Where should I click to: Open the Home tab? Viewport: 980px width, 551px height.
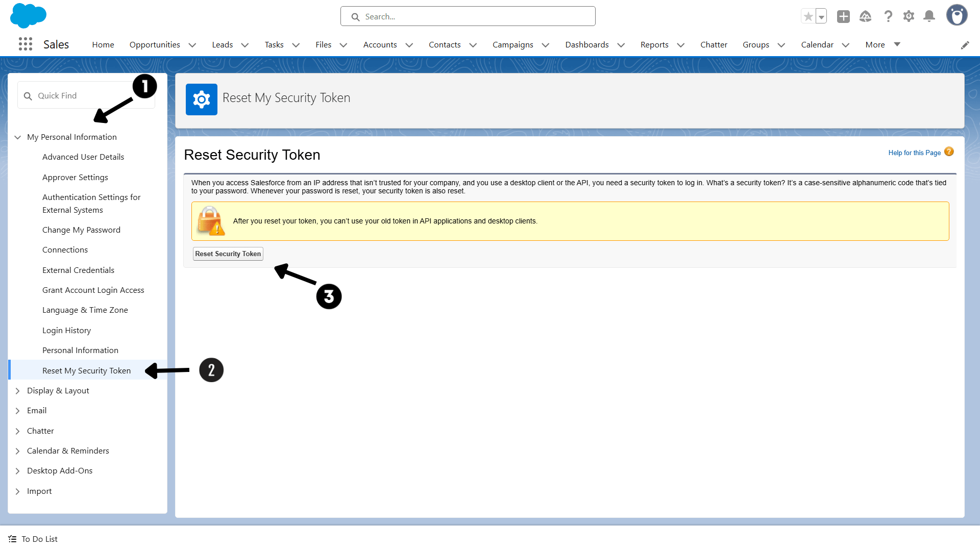(103, 45)
